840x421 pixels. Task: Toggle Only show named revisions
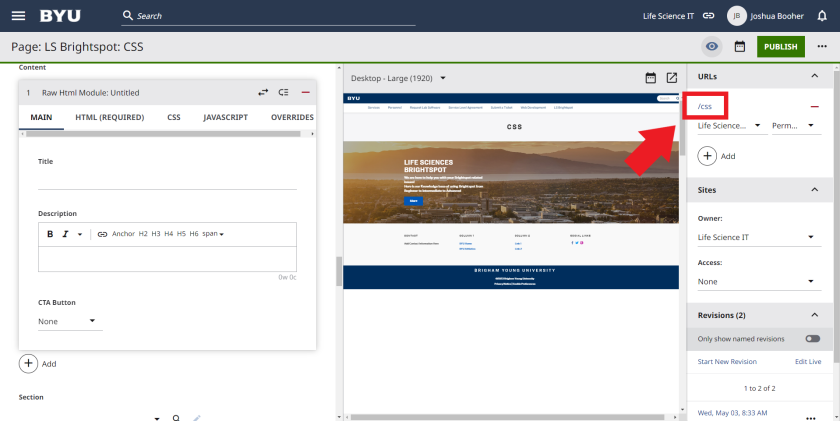[x=812, y=339]
